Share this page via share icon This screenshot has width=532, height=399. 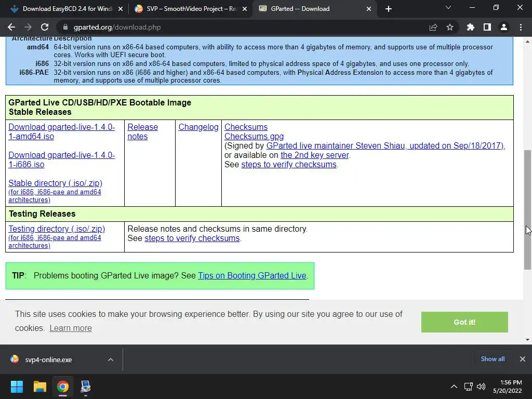[433, 27]
